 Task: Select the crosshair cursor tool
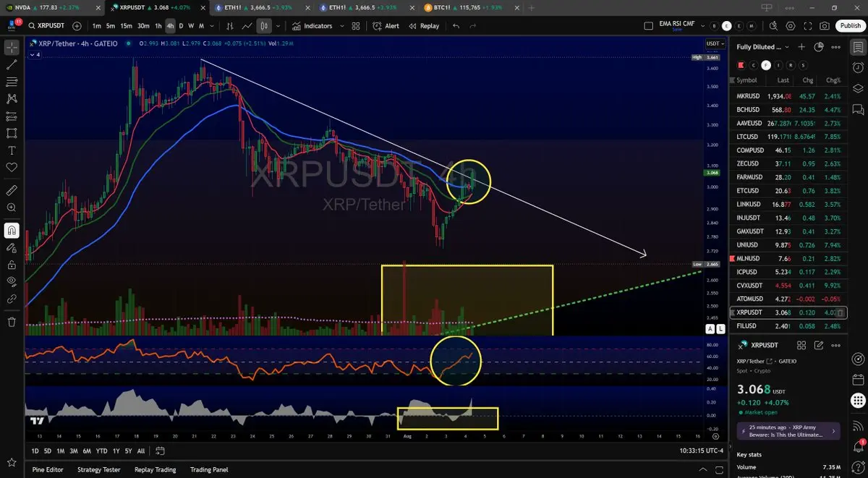(x=12, y=48)
